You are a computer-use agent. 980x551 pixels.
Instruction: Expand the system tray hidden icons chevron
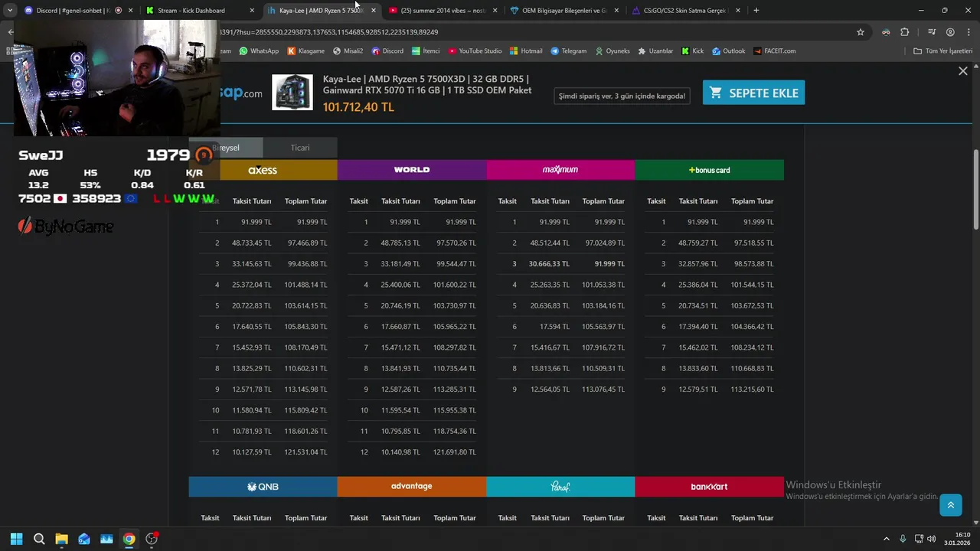tap(887, 539)
